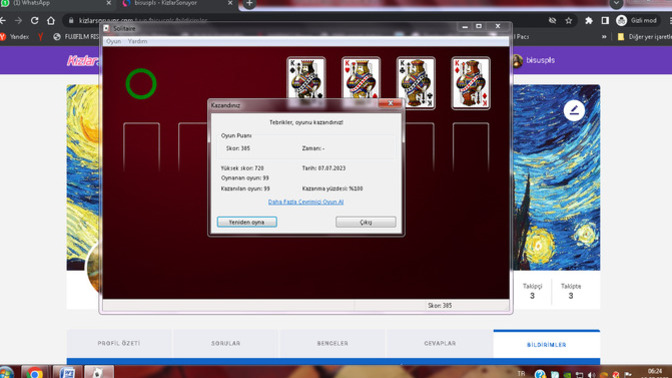The height and width of the screenshot is (378, 672).
Task: Click the Chrome tab search dropdown arrow
Action: pos(616,3)
